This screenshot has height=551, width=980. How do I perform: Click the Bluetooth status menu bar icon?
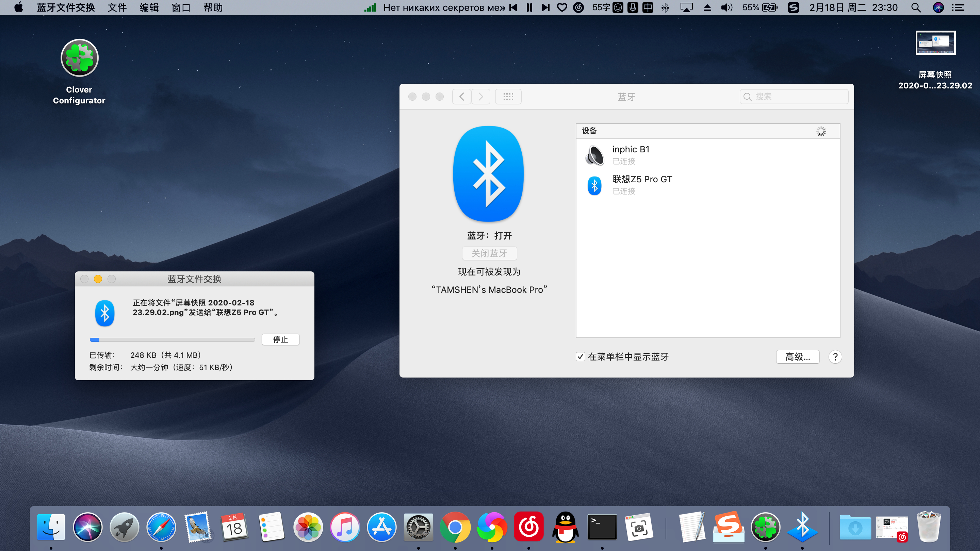[665, 7]
